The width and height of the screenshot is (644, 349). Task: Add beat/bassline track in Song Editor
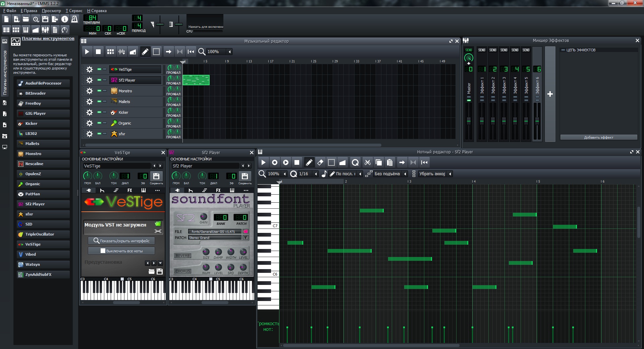[110, 52]
